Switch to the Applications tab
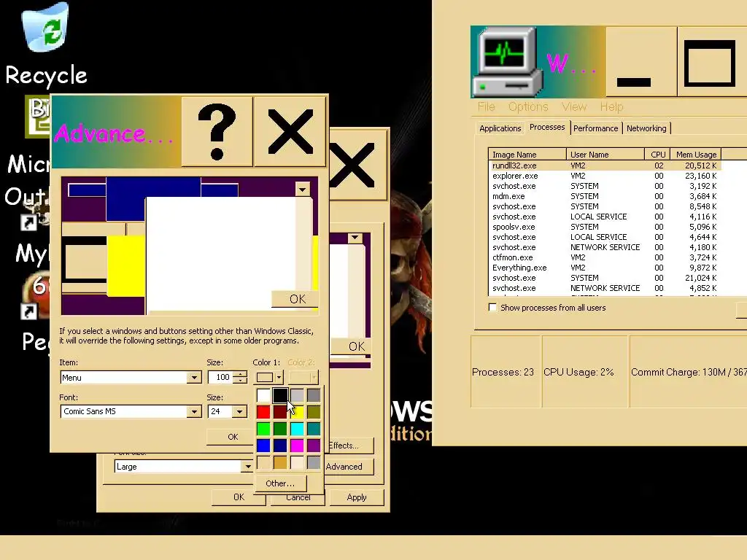747x560 pixels. tap(500, 128)
